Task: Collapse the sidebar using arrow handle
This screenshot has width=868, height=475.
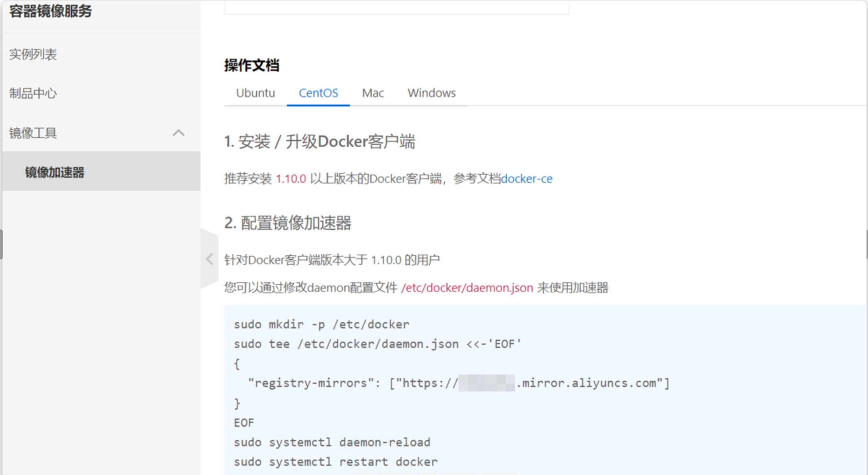Action: pos(209,259)
